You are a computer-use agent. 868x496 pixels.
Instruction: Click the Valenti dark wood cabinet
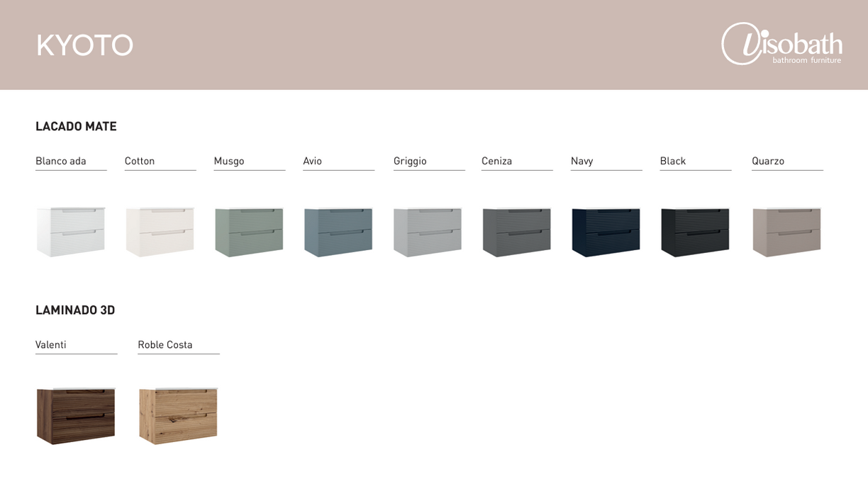76,416
